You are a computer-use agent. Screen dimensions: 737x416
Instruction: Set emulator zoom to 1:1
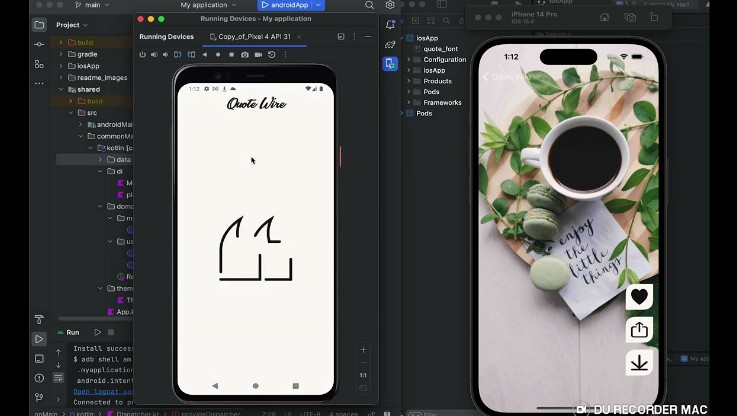coord(363,375)
